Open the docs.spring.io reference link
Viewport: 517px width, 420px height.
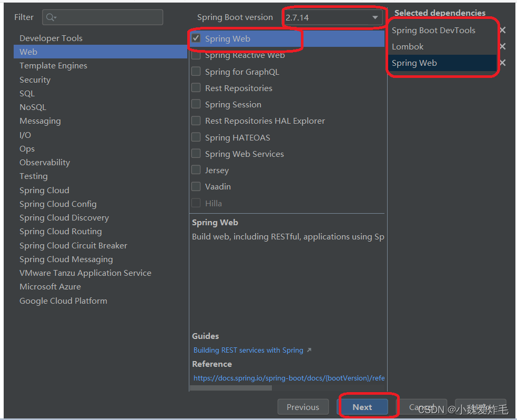(289, 378)
